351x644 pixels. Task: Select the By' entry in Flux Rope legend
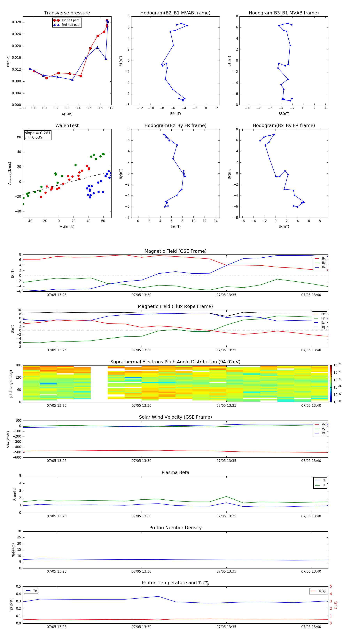click(320, 318)
